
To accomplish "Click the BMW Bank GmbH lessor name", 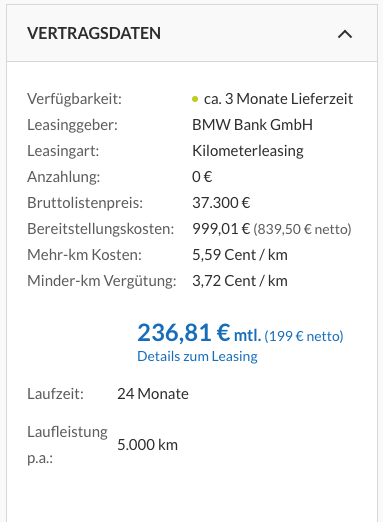I will point(252,125).
